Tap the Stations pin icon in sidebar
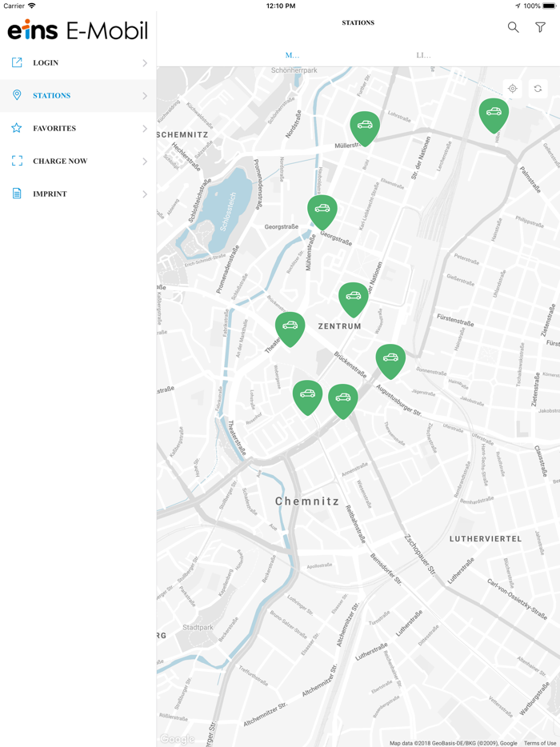This screenshot has width=560, height=747. (x=17, y=95)
